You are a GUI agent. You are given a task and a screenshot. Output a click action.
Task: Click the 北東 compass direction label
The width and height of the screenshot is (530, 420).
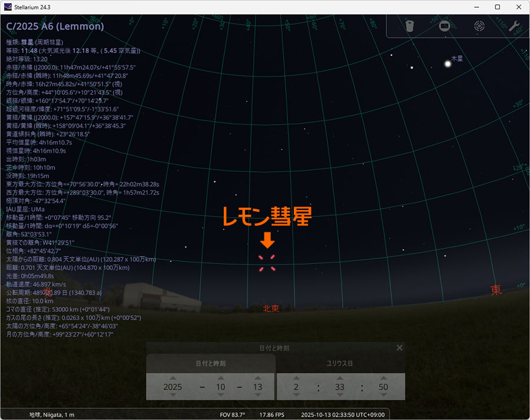tap(271, 308)
